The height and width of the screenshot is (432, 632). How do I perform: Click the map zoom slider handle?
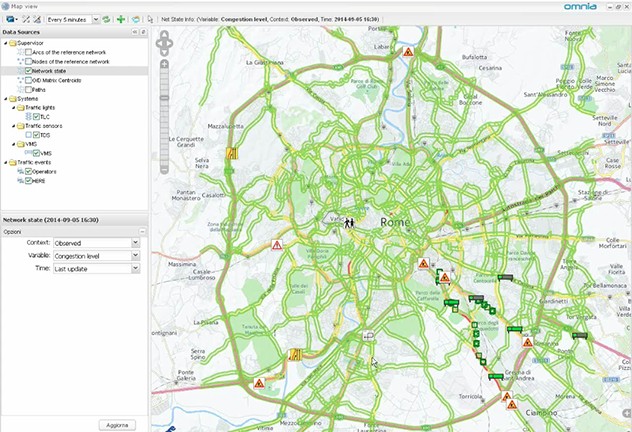tap(164, 98)
